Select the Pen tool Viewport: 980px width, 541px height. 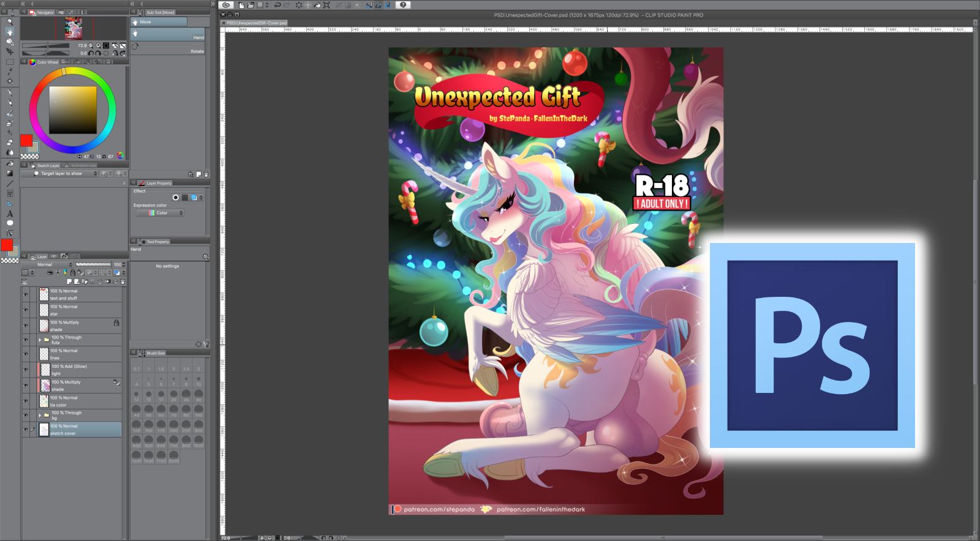coord(10,93)
